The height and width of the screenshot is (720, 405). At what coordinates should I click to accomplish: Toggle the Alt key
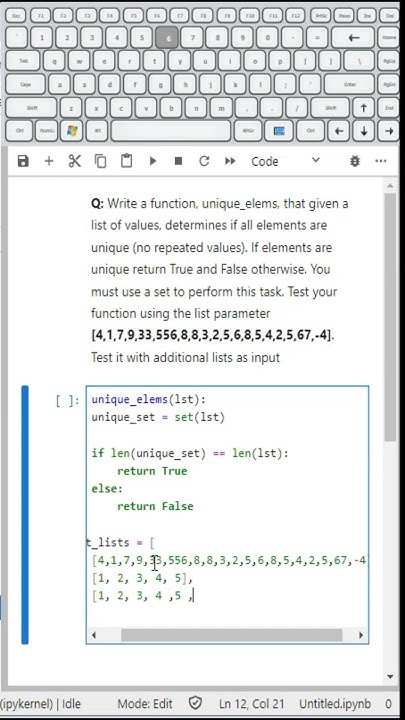point(97,131)
